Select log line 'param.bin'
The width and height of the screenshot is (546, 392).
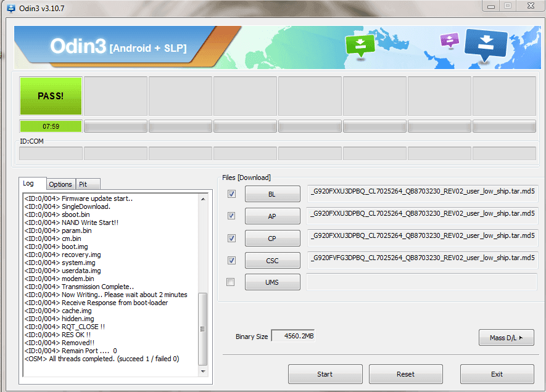tap(58, 231)
